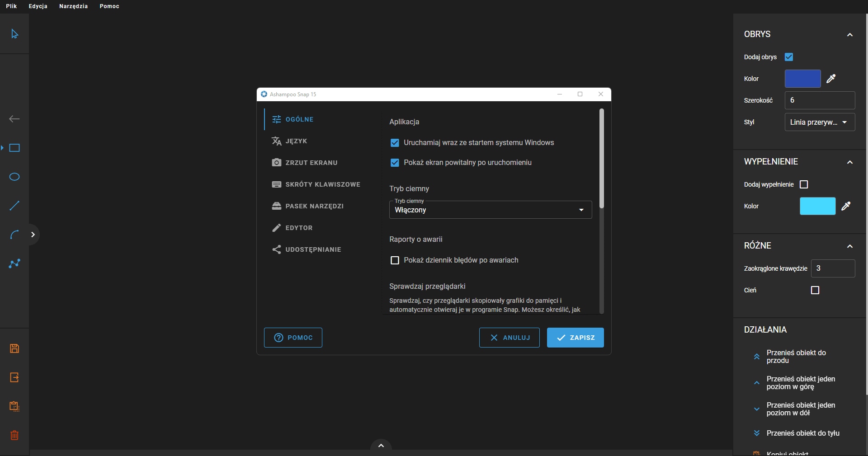Expand the bottom panel chevron
The image size is (868, 456).
[x=381, y=446]
